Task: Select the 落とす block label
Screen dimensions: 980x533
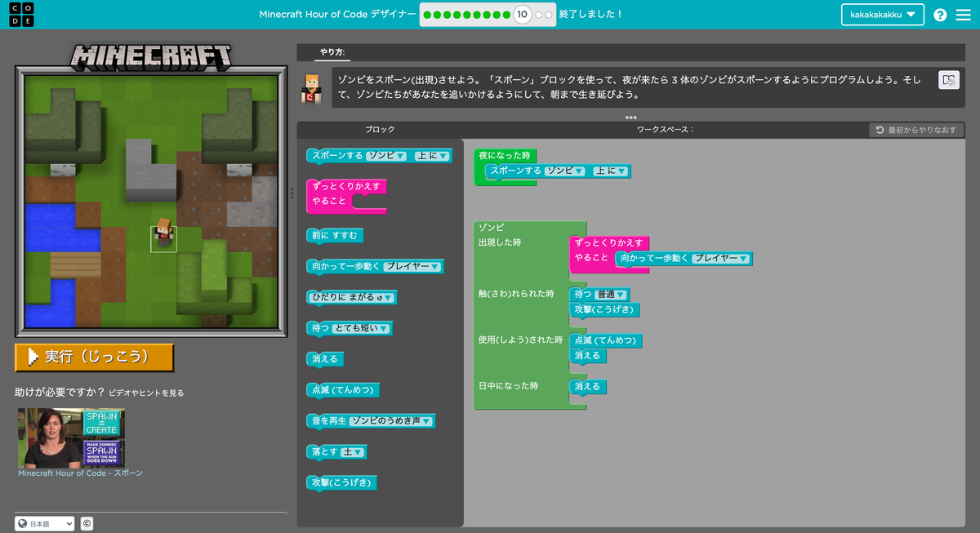Action: (x=325, y=451)
